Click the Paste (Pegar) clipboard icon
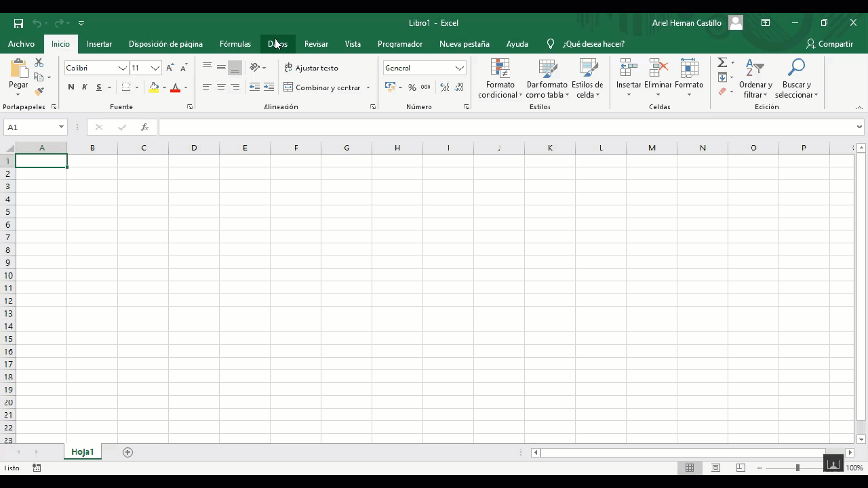 pyautogui.click(x=18, y=69)
